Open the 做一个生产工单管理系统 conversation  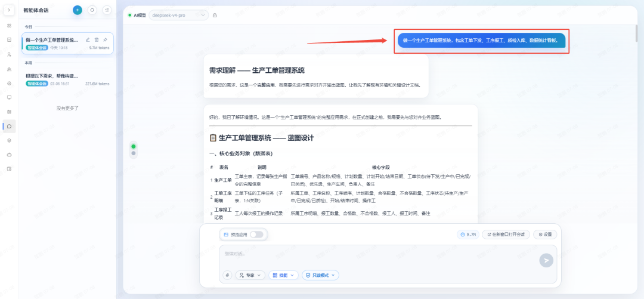pos(68,44)
